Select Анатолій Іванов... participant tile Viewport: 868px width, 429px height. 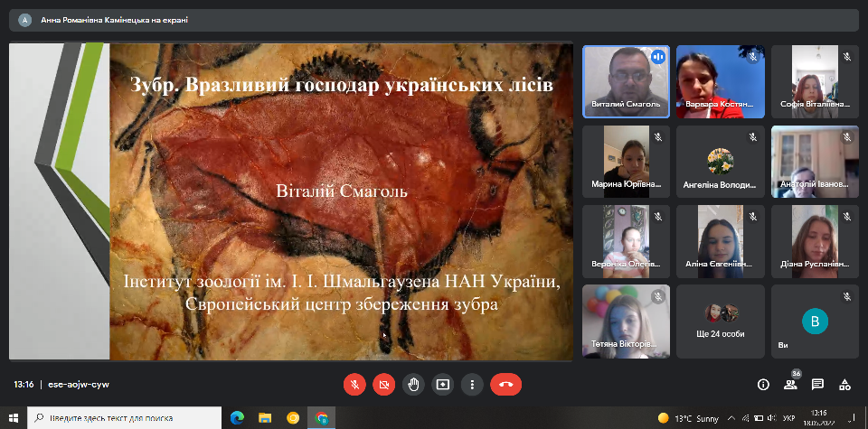tap(815, 162)
